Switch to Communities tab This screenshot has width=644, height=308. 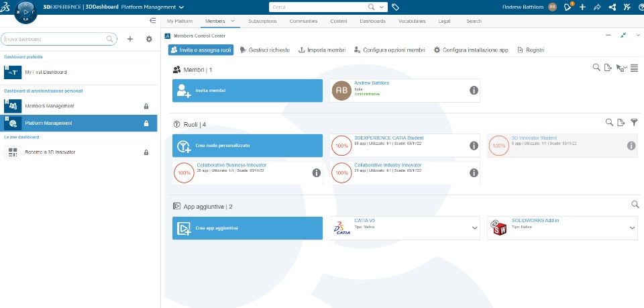(303, 21)
